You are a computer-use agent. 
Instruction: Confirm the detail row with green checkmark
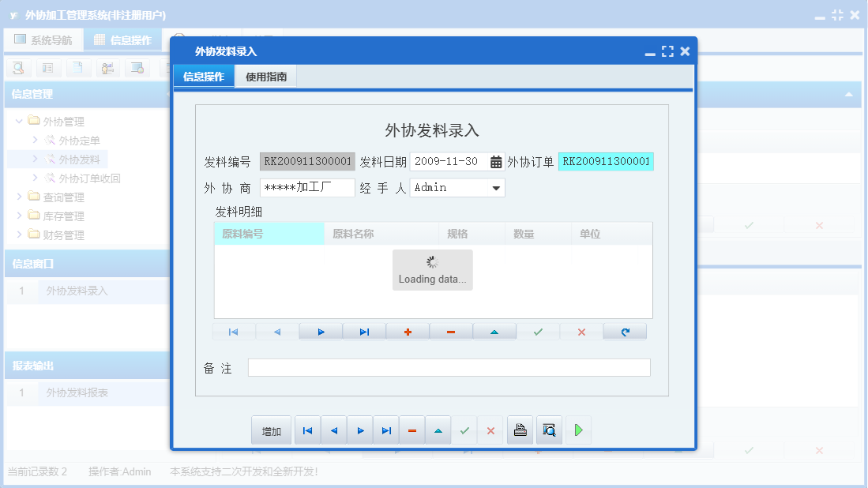pos(538,331)
